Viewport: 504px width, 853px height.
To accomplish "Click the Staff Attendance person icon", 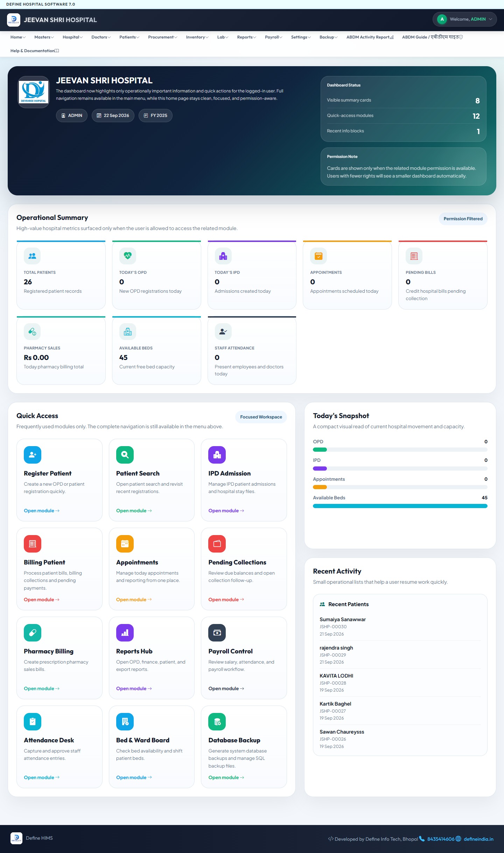I will (223, 332).
